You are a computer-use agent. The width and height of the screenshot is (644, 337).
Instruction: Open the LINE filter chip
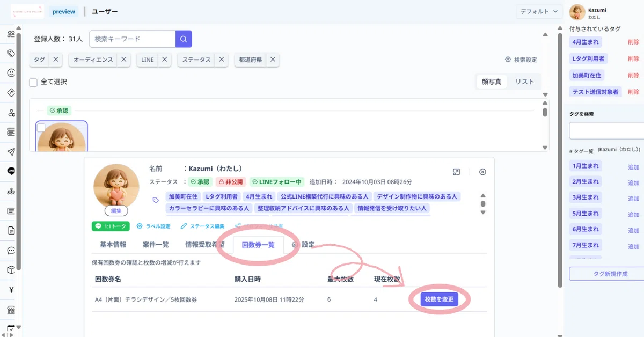(x=148, y=60)
